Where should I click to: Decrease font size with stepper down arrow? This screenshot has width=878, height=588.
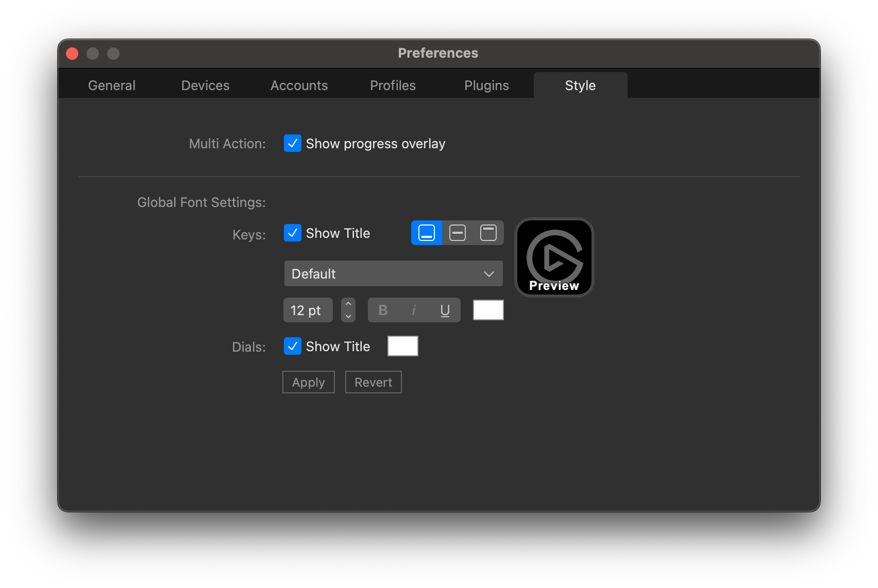[x=348, y=316]
